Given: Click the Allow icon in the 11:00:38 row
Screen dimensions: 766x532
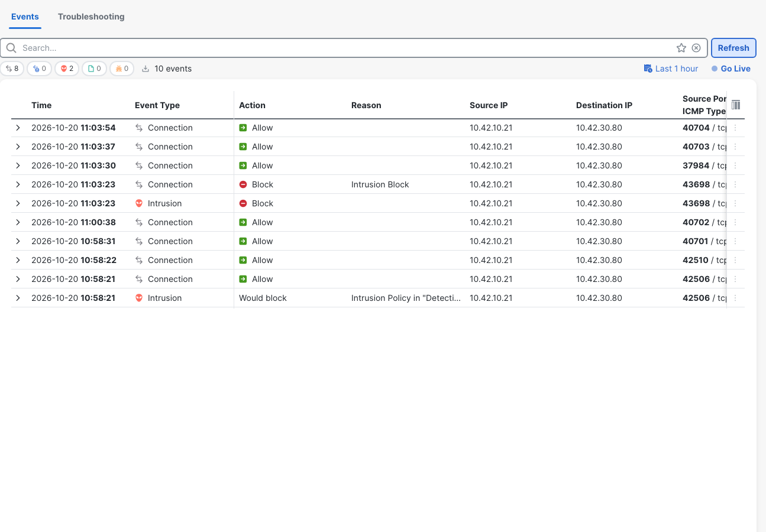Looking at the screenshot, I should coord(243,222).
